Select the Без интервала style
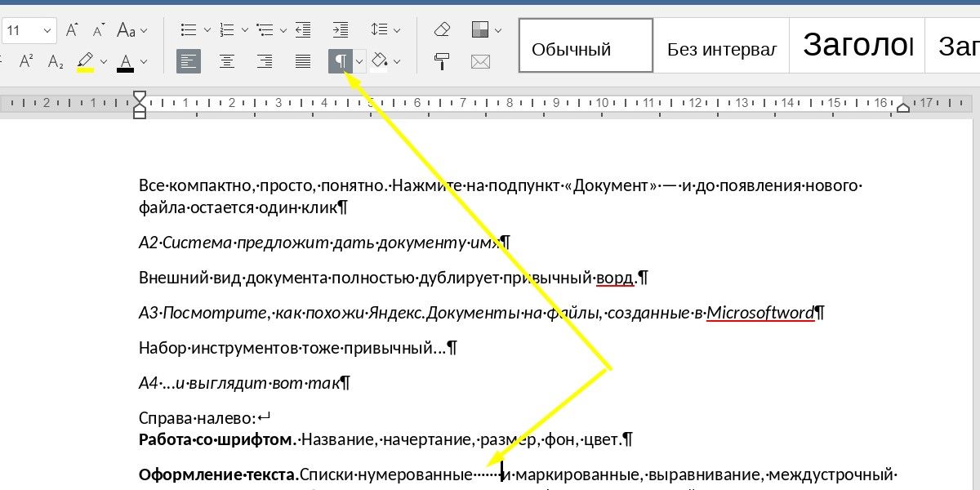980x490 pixels. pos(721,49)
